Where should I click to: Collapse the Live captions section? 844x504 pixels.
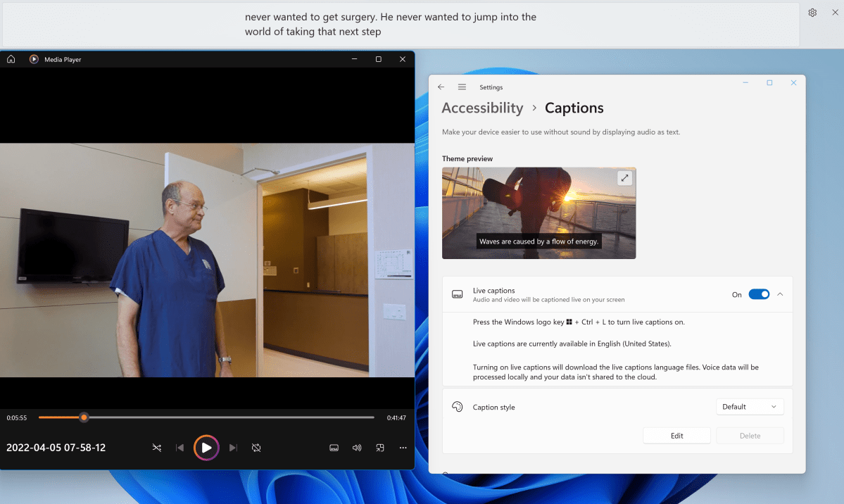coord(780,294)
